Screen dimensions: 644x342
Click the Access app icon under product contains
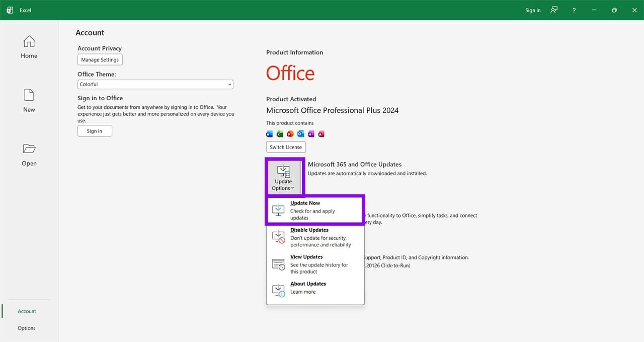pos(321,134)
